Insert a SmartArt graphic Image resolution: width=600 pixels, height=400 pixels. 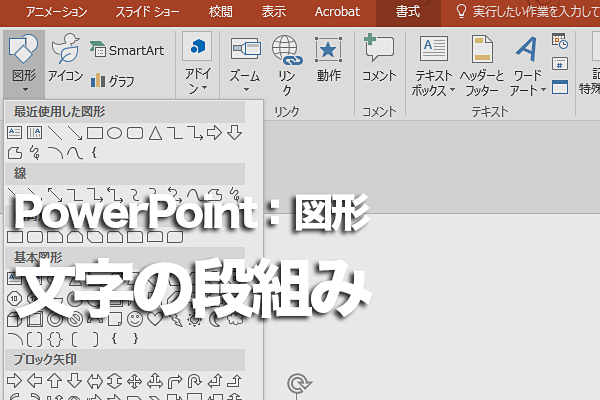pyautogui.click(x=127, y=50)
